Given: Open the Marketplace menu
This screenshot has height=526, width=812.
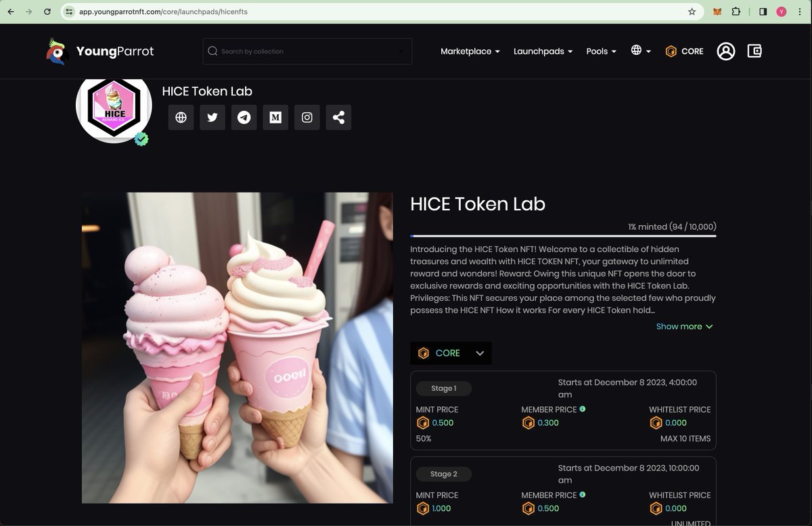Looking at the screenshot, I should point(470,51).
